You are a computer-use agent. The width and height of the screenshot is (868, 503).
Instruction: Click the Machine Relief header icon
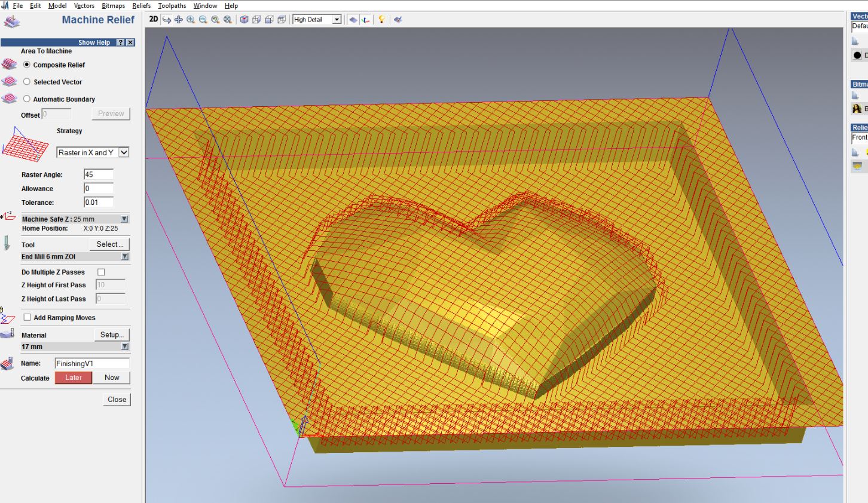point(11,22)
